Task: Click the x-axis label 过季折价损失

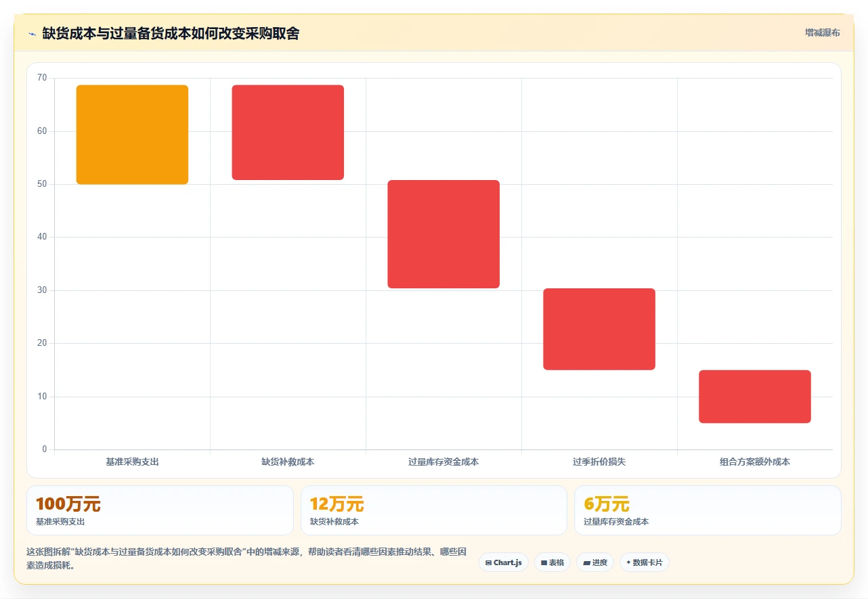Action: click(599, 462)
